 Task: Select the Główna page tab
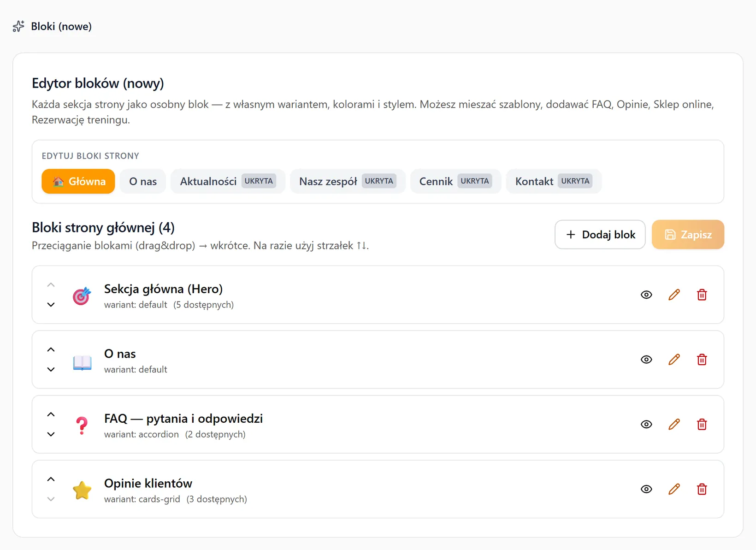pos(78,181)
